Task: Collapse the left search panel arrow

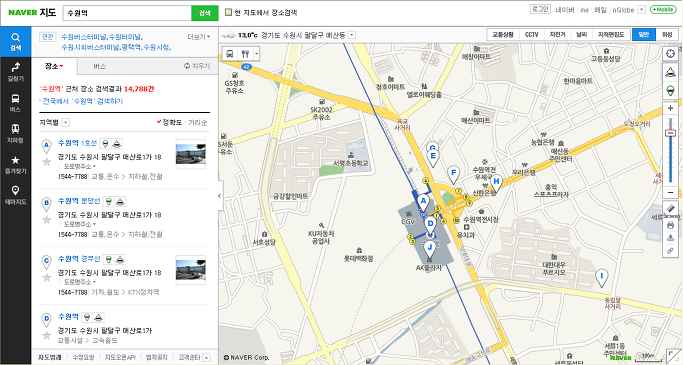Action: (x=220, y=196)
